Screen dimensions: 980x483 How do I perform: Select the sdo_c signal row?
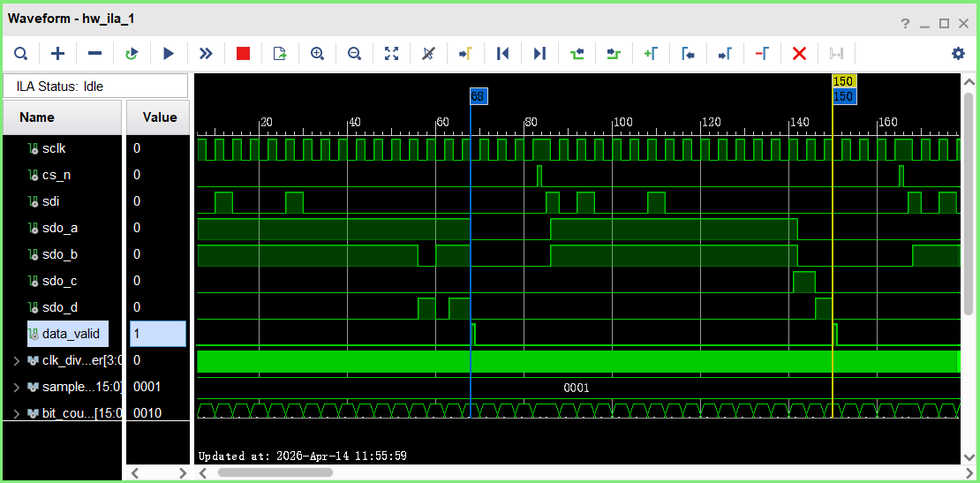click(59, 281)
